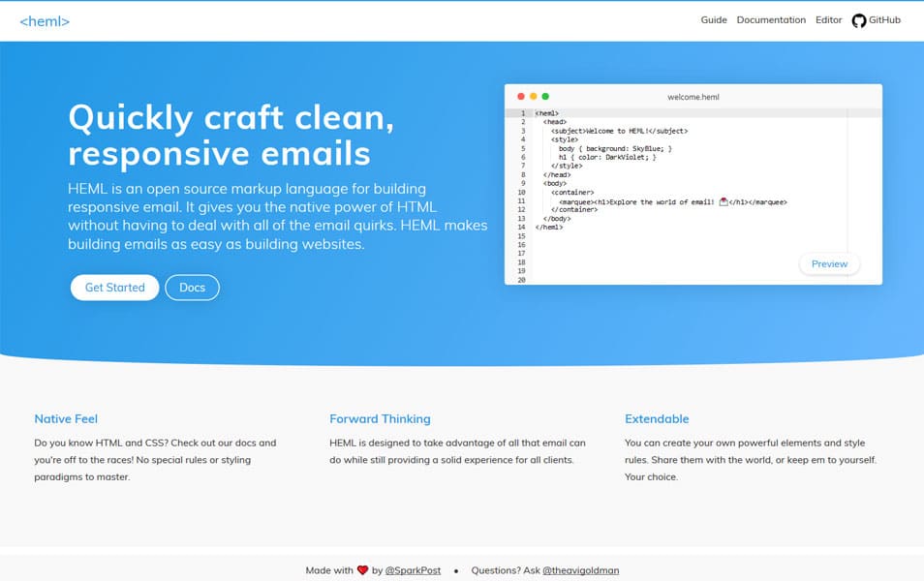This screenshot has width=924, height=581.
Task: Click the hero paragraph starting "HEML is an open source"
Action: click(278, 216)
